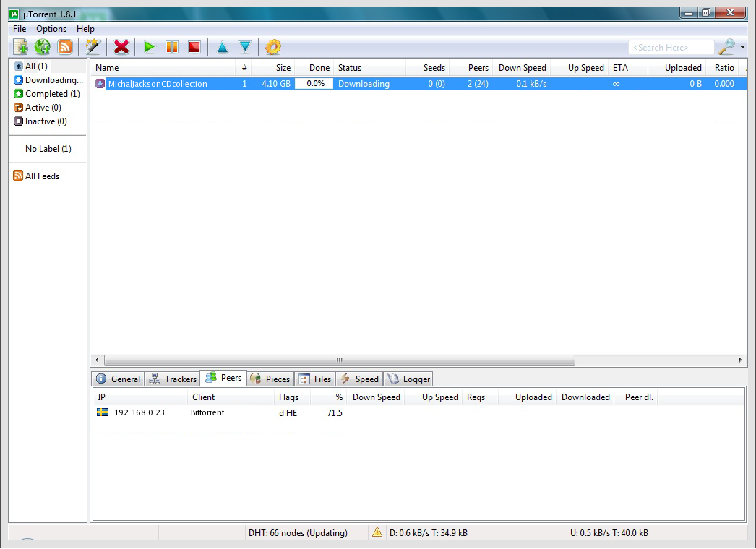Sort peers by Flags column header
Image resolution: width=756 pixels, height=549 pixels.
[x=292, y=397]
